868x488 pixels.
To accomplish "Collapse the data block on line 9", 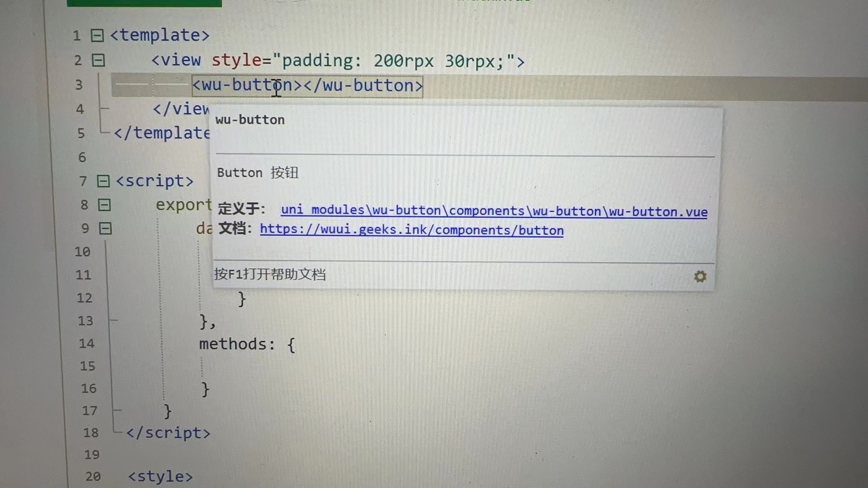I will coord(105,229).
